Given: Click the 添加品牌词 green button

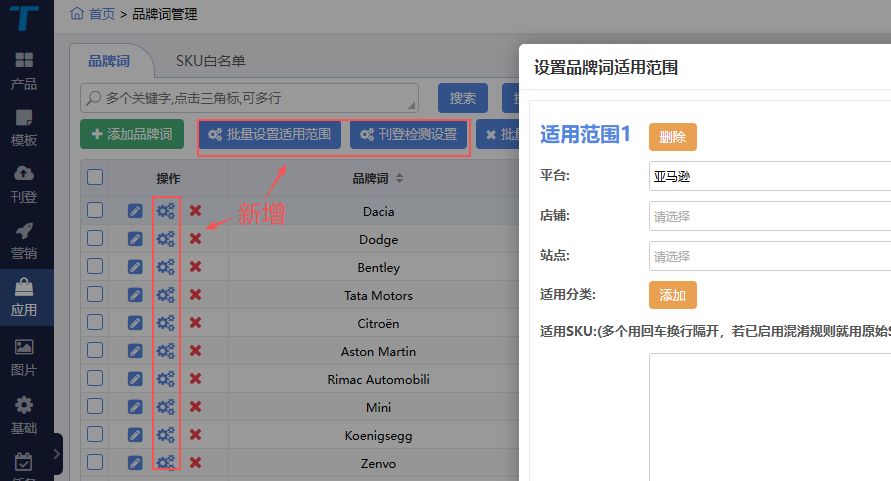Looking at the screenshot, I should (x=132, y=134).
